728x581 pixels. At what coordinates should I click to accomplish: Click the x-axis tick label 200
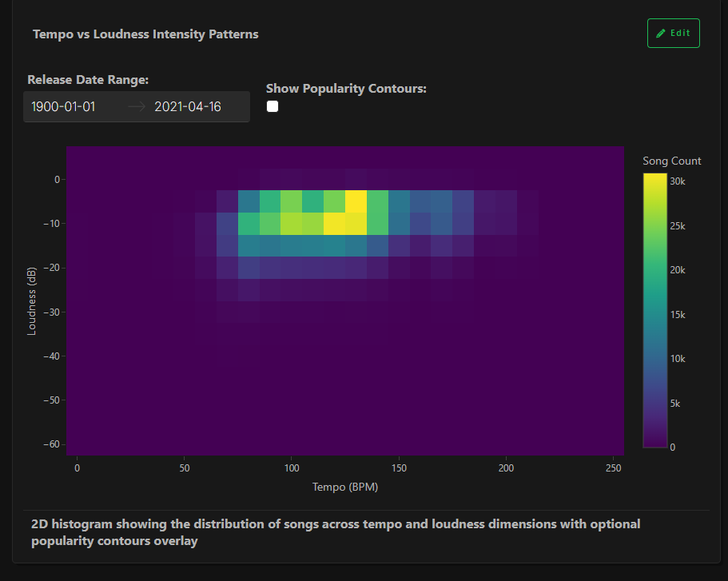[x=506, y=468]
